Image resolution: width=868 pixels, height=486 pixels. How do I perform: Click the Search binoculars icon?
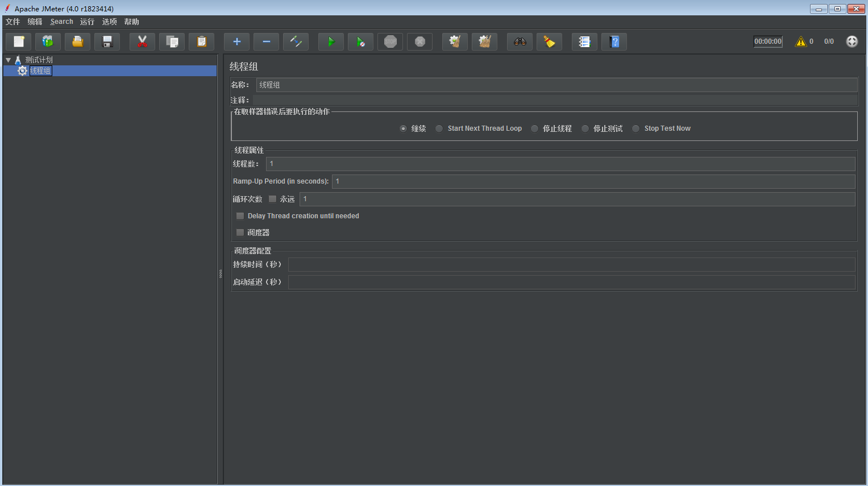coord(520,41)
